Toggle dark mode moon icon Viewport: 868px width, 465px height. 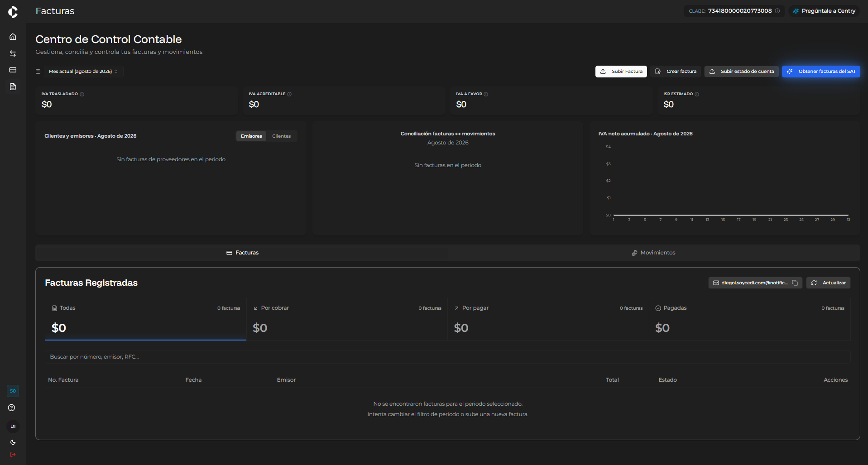click(x=13, y=442)
